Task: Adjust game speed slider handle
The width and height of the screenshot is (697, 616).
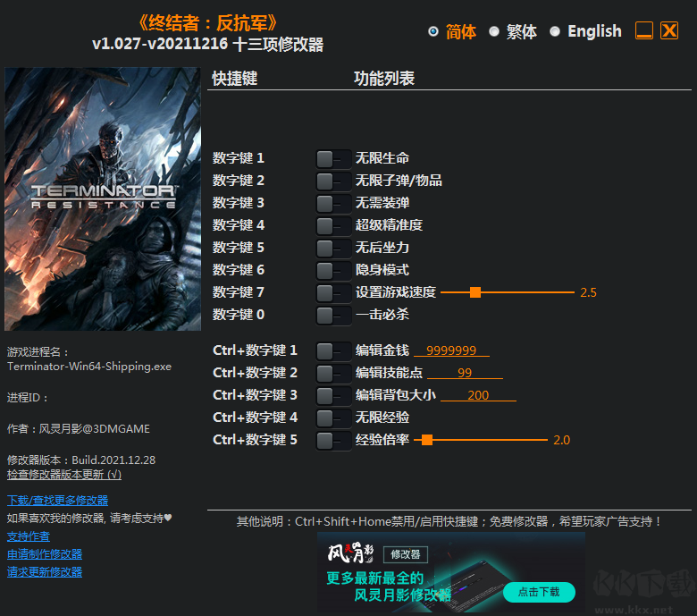Action: click(x=475, y=292)
